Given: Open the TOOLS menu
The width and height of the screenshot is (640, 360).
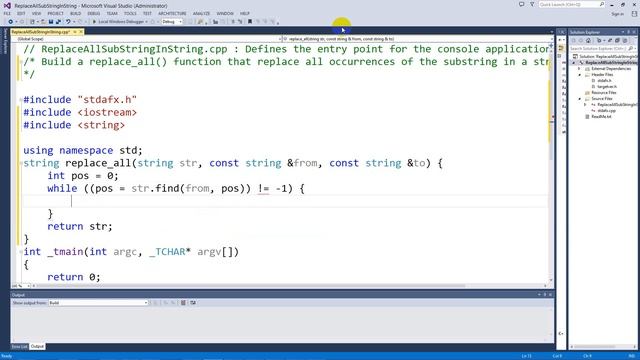Looking at the screenshot, I should [130, 13].
